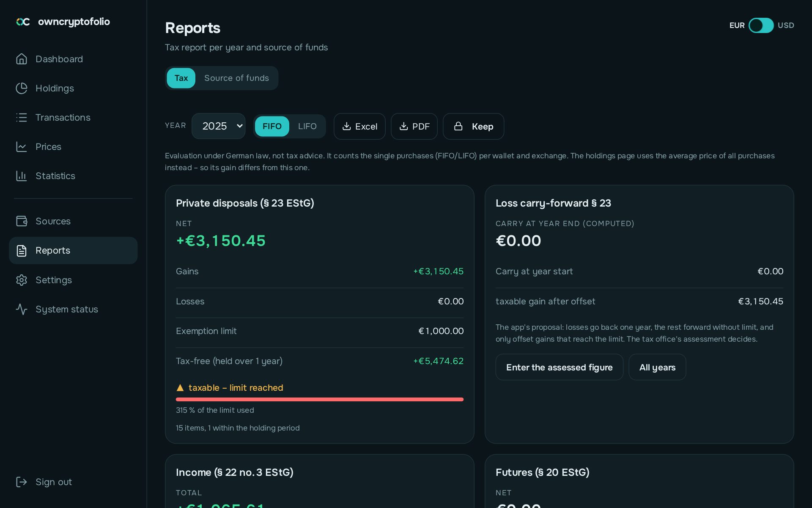Click the red exemption limit progress bar
812x508 pixels.
click(320, 399)
